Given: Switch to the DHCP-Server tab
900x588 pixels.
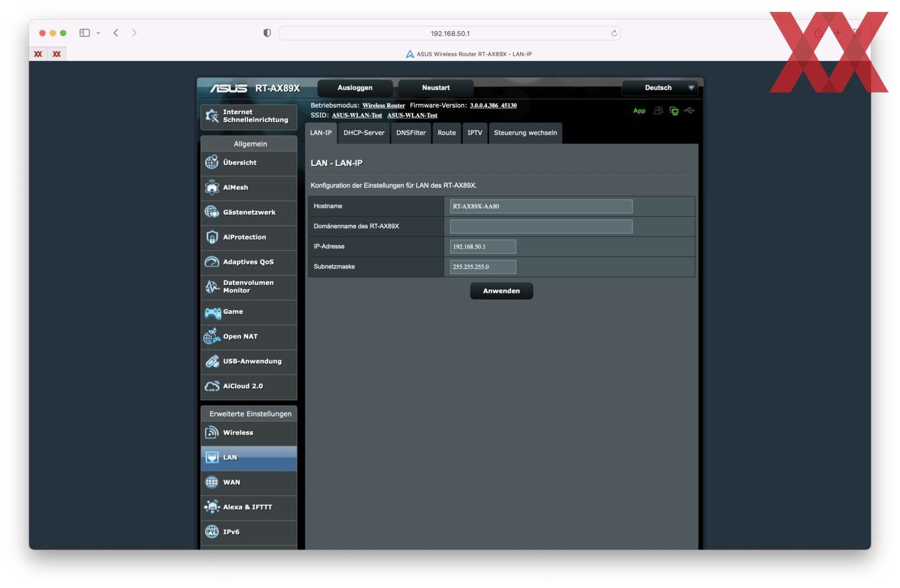Looking at the screenshot, I should 364,133.
